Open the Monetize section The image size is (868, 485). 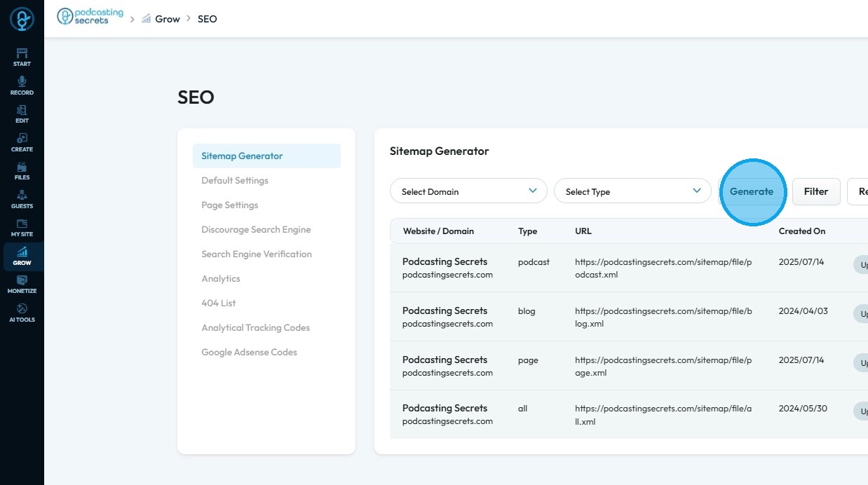[x=22, y=285]
